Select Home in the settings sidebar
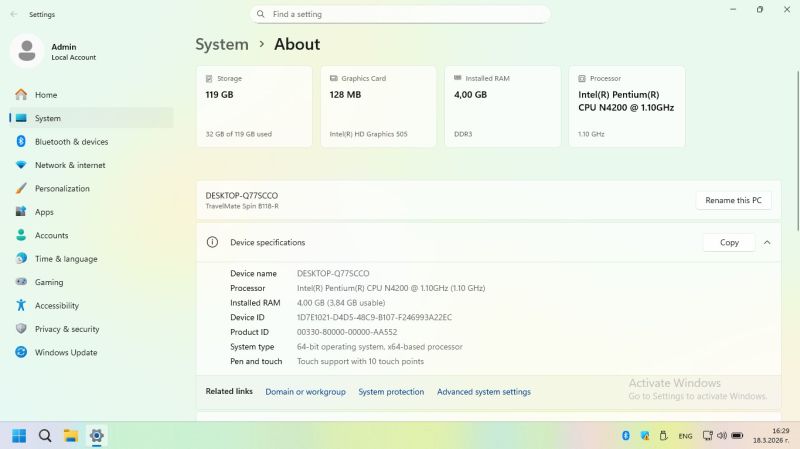This screenshot has width=800, height=449. [46, 95]
